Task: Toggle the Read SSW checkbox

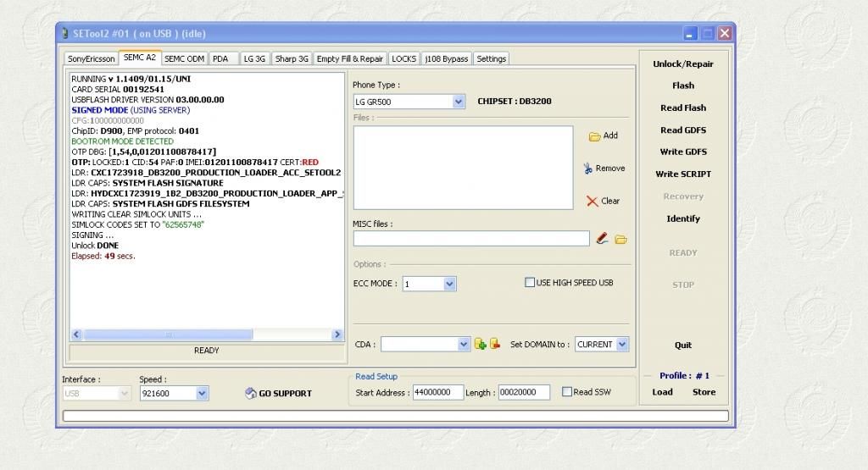Action: click(x=567, y=391)
